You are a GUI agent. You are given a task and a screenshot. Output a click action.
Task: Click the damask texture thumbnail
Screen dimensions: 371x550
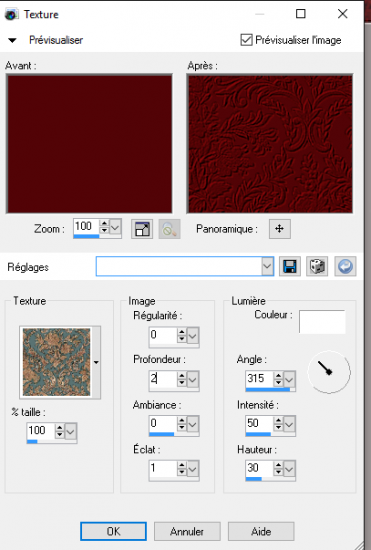tap(56, 362)
